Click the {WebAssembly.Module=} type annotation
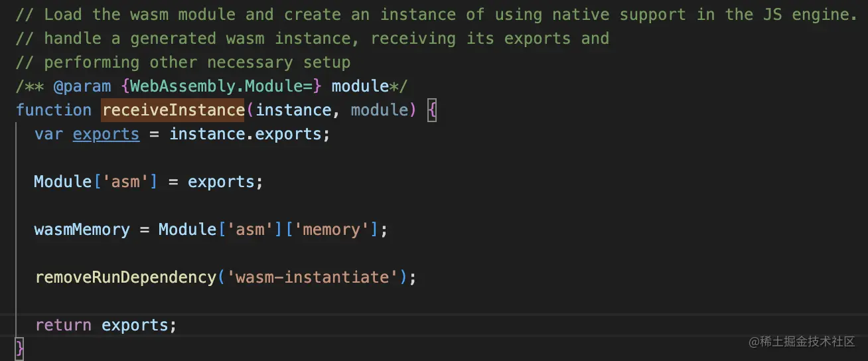 coord(222,86)
